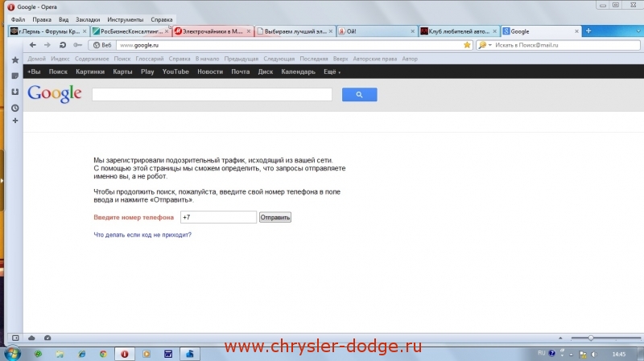644x361 pixels.
Task: Click the volume speaker icon in tray
Action: 594,354
